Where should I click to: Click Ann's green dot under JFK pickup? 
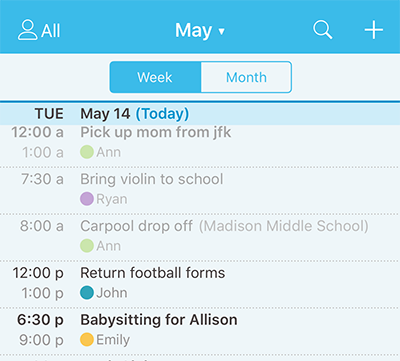pyautogui.click(x=87, y=152)
